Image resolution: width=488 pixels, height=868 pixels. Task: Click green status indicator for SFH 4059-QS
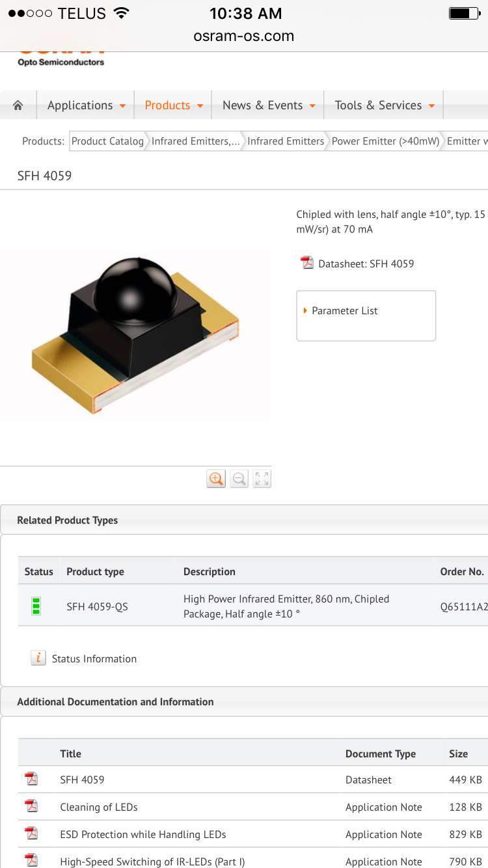36,606
